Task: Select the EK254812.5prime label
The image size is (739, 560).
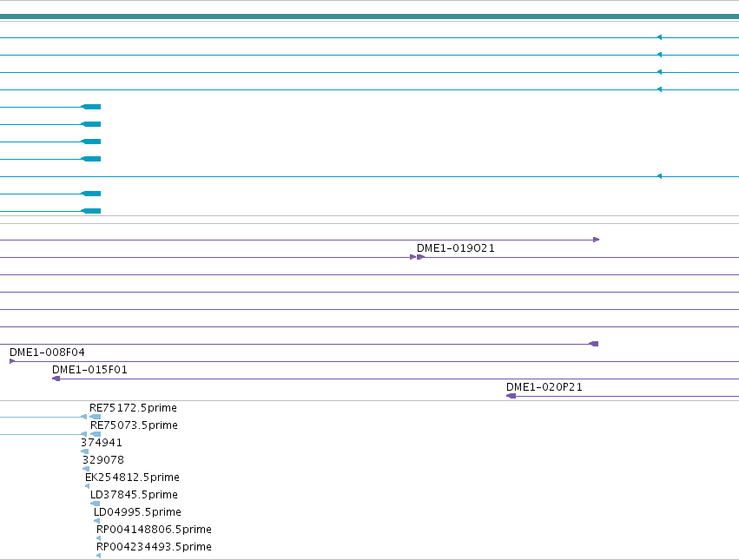Action: tap(133, 478)
